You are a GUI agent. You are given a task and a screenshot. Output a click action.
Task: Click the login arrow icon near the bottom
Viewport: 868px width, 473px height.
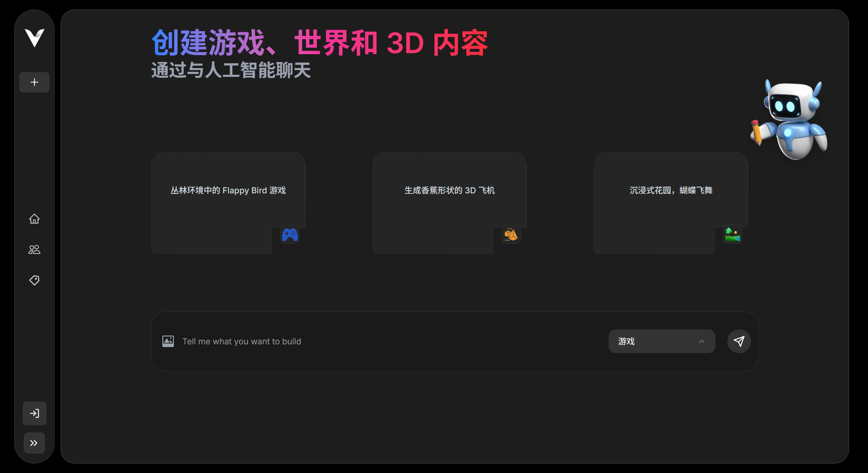pyautogui.click(x=34, y=413)
